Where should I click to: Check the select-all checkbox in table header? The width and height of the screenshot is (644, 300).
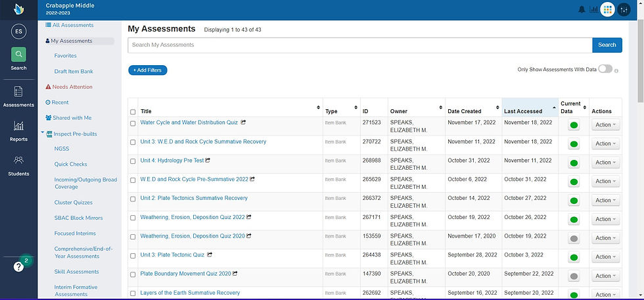click(133, 112)
